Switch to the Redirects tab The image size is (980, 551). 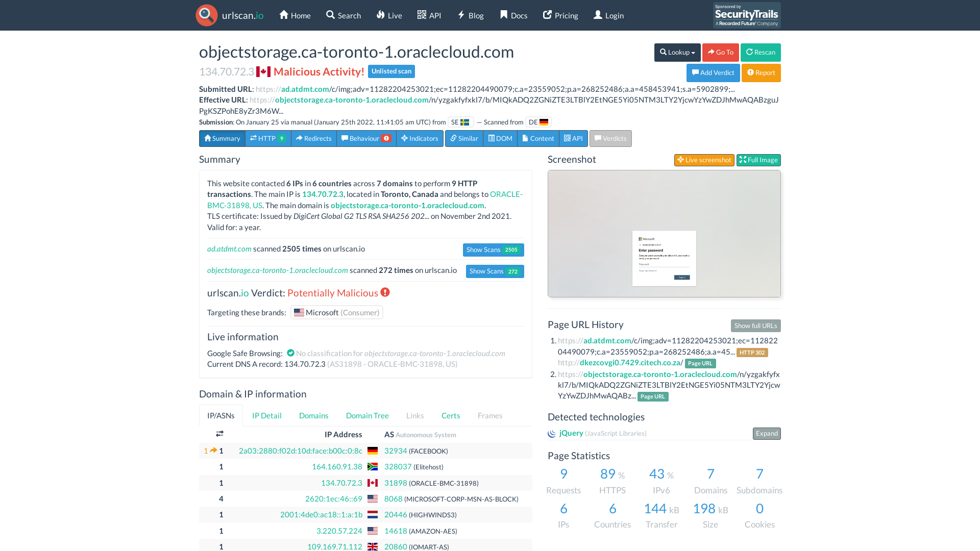pos(314,139)
